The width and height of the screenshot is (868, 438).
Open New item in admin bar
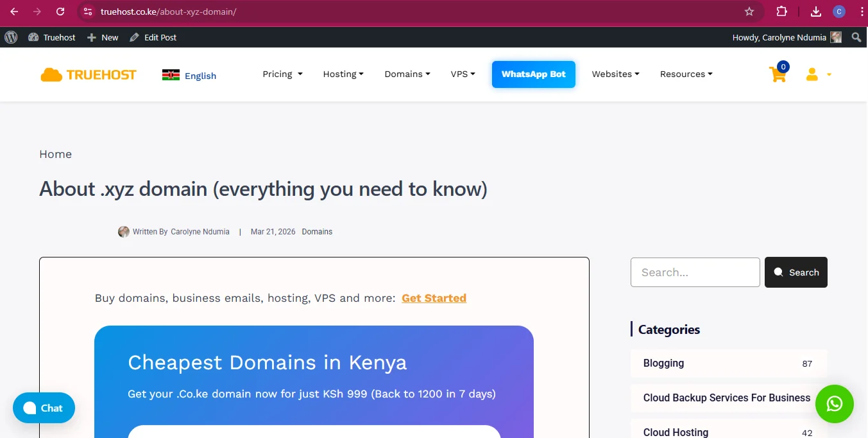coord(103,37)
